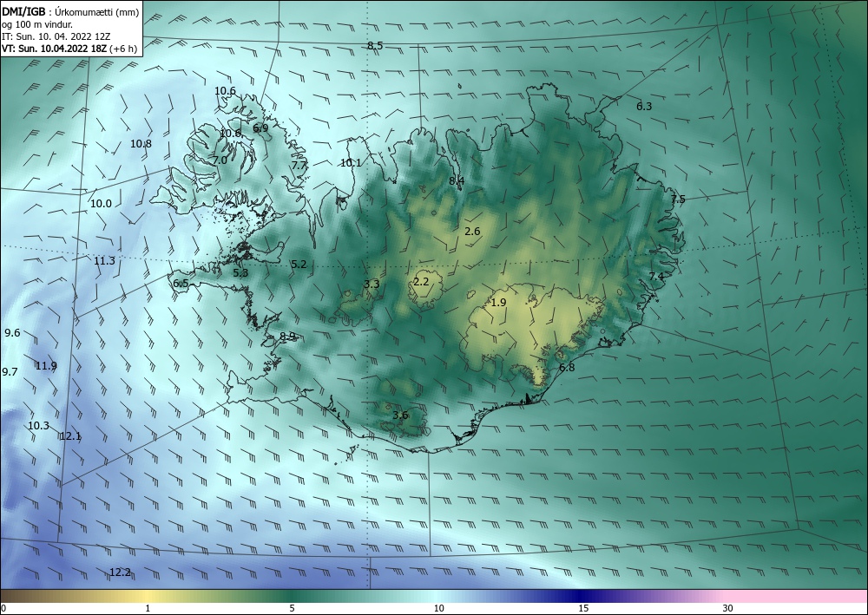Click the 7.4 value in the Eastfjords
868x615 pixels.
[x=656, y=277]
